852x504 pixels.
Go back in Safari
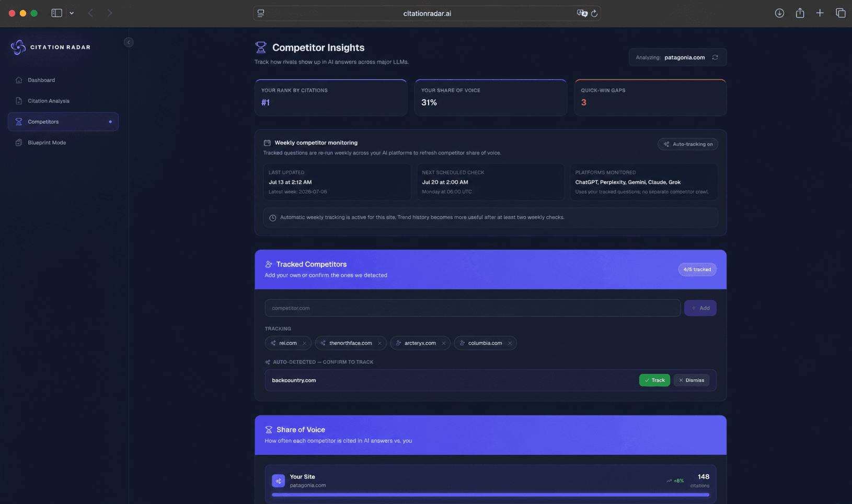[90, 13]
